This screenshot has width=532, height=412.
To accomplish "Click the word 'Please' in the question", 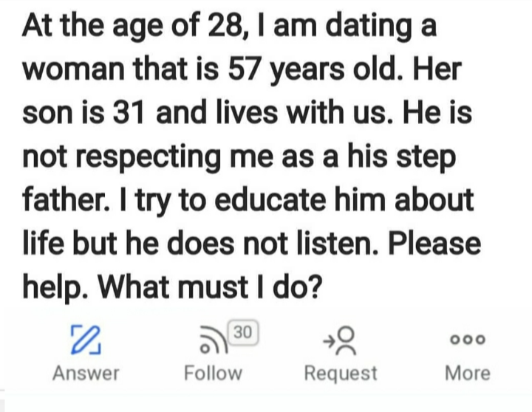I will point(434,244).
